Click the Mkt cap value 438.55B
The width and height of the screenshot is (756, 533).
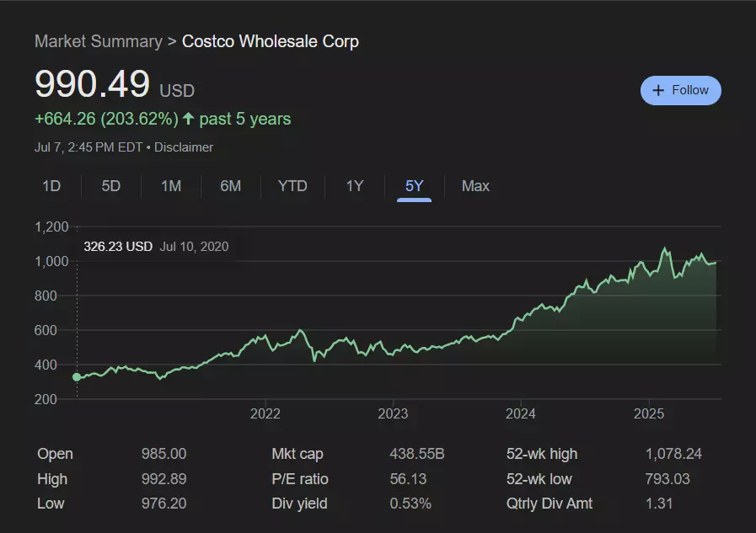(417, 454)
